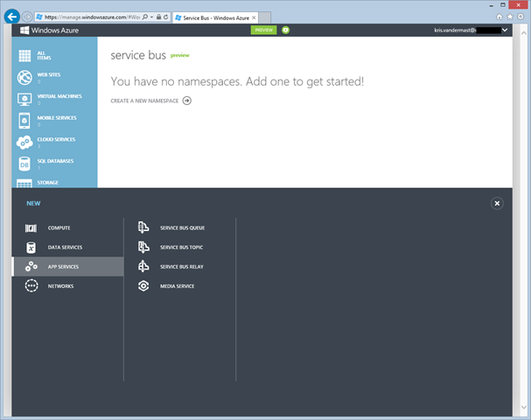Image resolution: width=531 pixels, height=420 pixels.
Task: Click the page scrollbar down arrow
Action: coord(523,407)
